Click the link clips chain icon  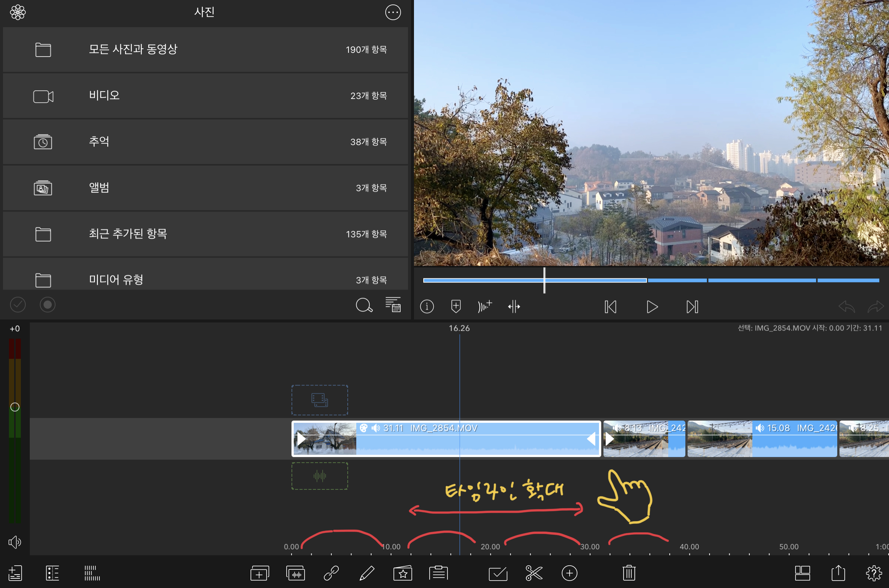[331, 573]
